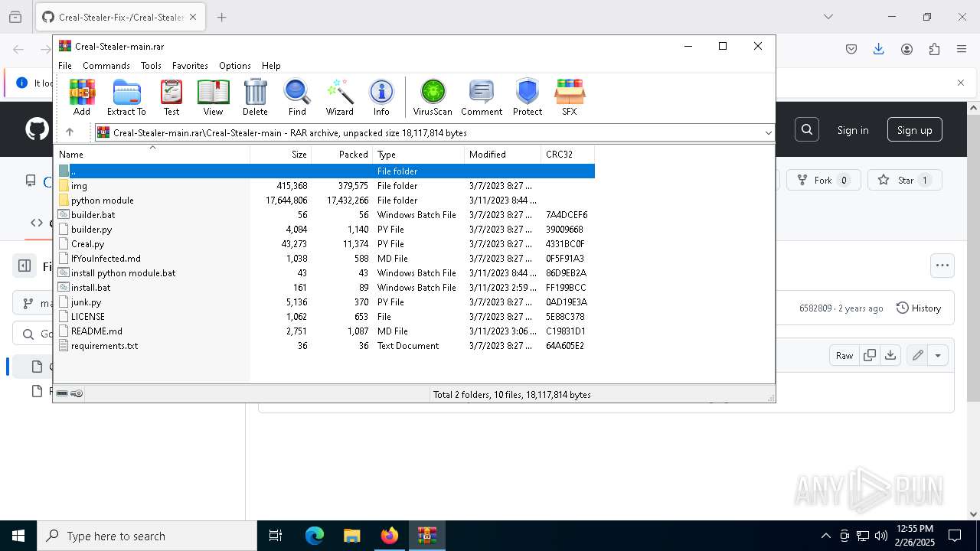This screenshot has height=551, width=980.
Task: Click the Sign up button on GitHub
Action: (x=915, y=130)
